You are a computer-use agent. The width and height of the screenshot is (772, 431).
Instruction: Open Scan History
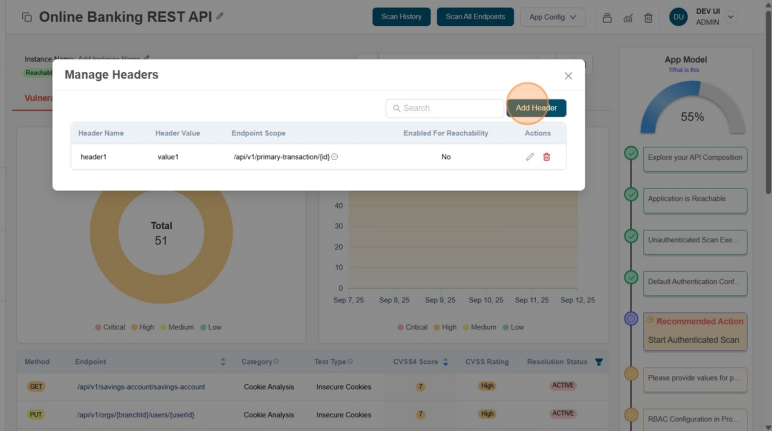point(401,17)
